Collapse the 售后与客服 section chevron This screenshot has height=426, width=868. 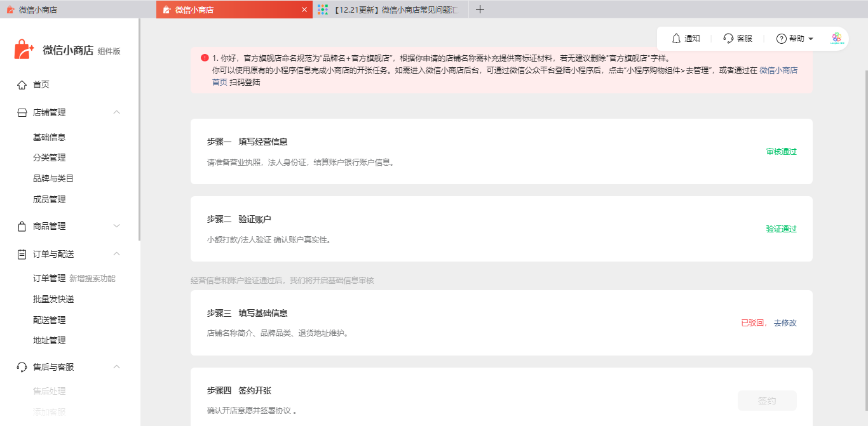click(116, 367)
